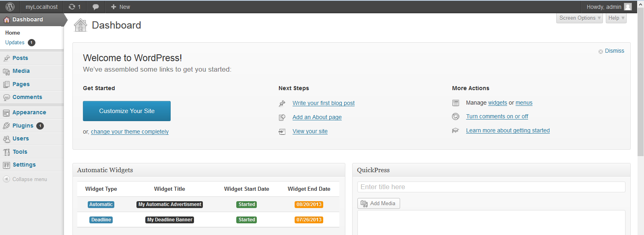Image resolution: width=644 pixels, height=235 pixels.
Task: Follow Write your first blog post link
Action: (x=324, y=103)
